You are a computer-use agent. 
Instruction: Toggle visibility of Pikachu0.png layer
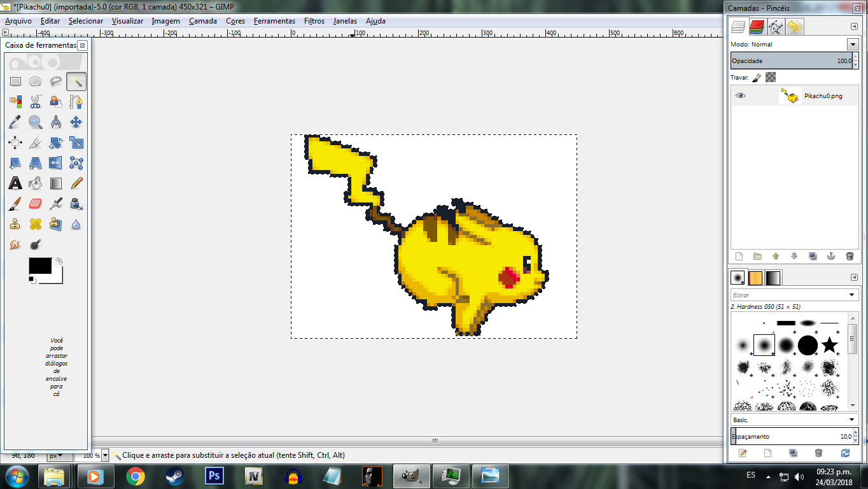point(740,96)
